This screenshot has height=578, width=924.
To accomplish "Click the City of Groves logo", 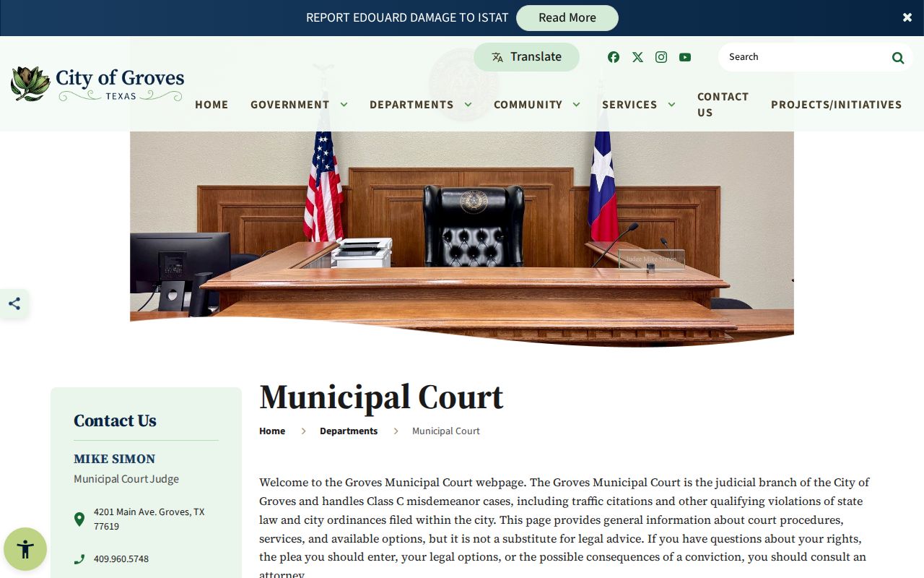I will (x=97, y=84).
